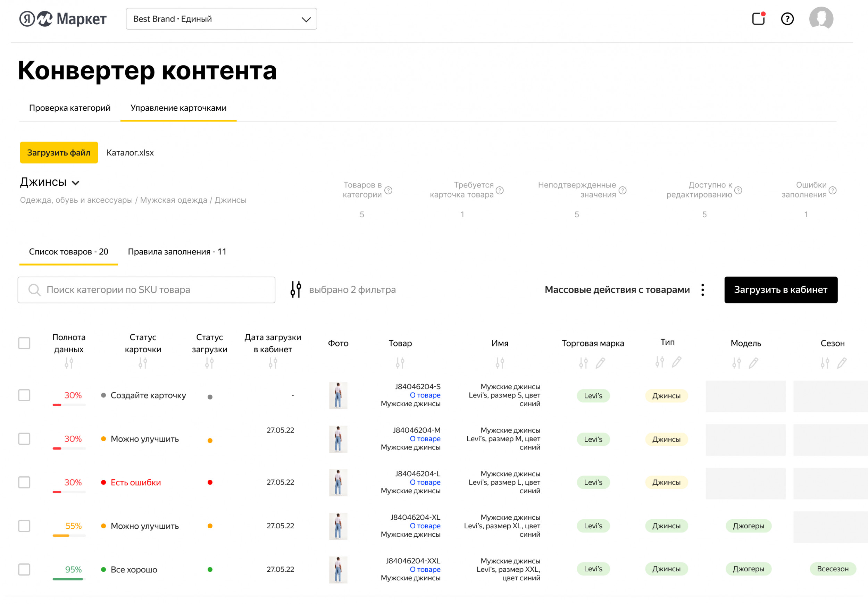Click the filter icon under Полнота данных
Image resolution: width=868 pixels, height=604 pixels.
click(x=69, y=363)
